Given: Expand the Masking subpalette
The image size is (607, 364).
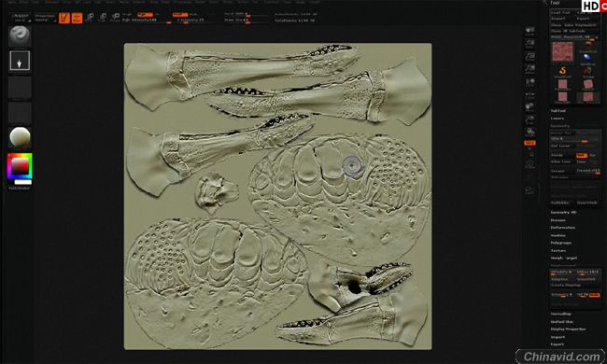Looking at the screenshot, I should pos(558,235).
